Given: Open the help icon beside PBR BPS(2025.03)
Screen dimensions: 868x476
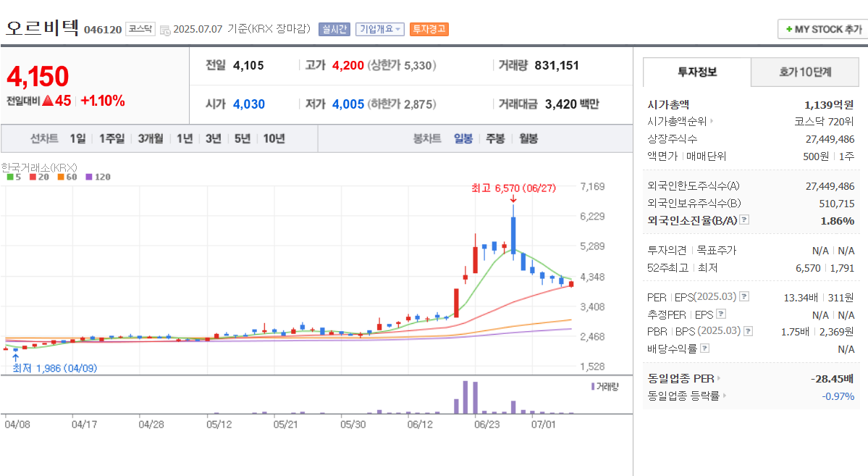Looking at the screenshot, I should [748, 331].
